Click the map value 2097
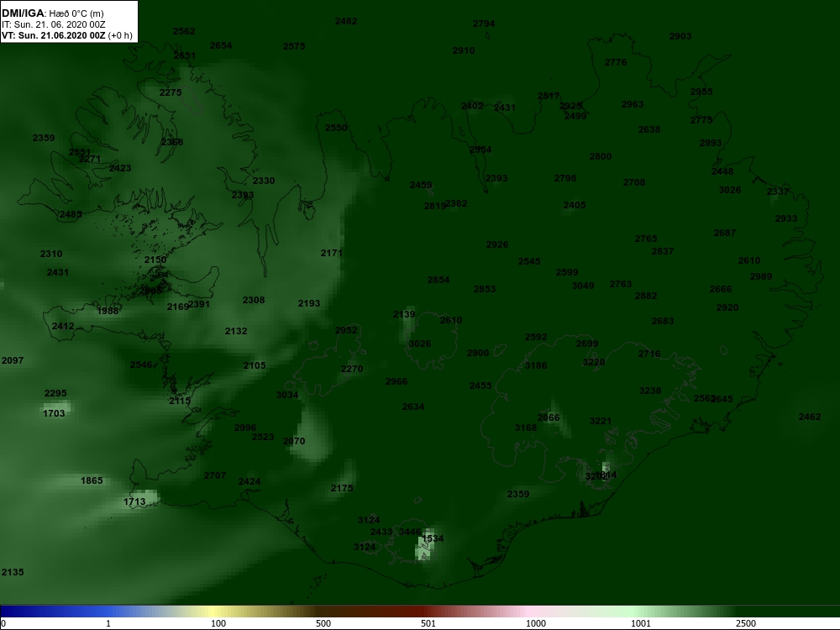Screen dimensions: 840x630 13,360
